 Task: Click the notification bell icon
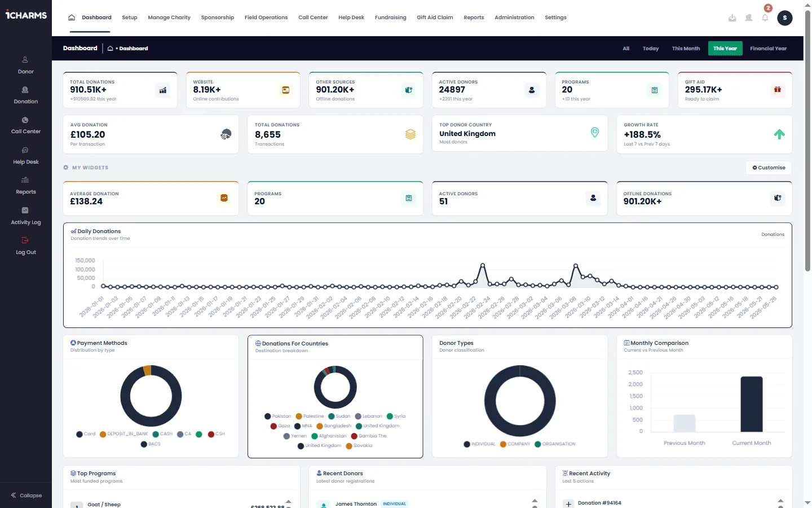tap(765, 17)
